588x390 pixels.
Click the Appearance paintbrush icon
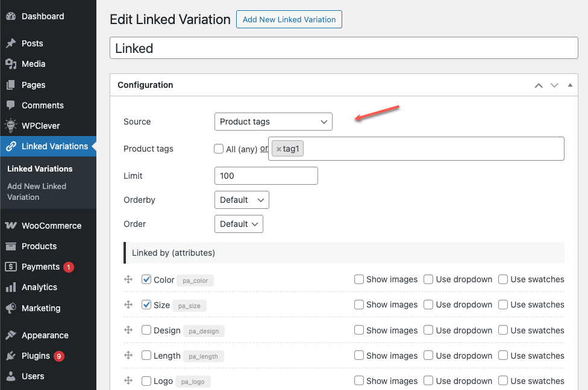pyautogui.click(x=11, y=335)
